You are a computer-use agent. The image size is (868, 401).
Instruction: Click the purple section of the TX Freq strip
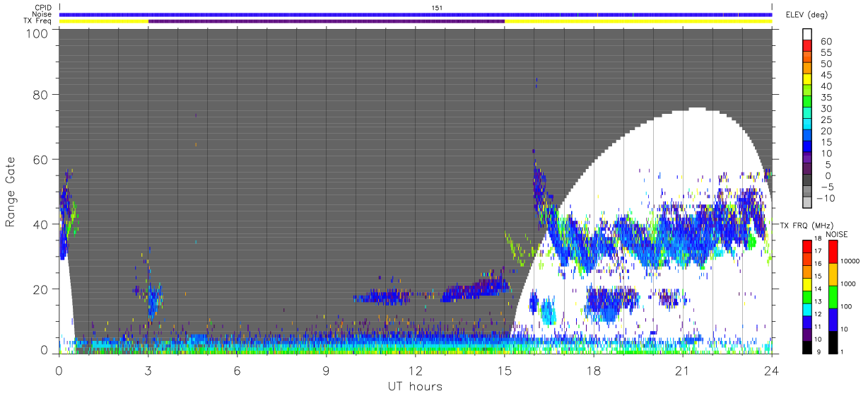[x=327, y=21]
